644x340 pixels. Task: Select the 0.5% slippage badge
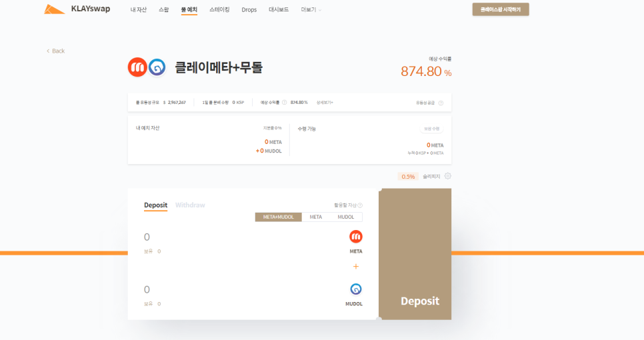pyautogui.click(x=408, y=177)
